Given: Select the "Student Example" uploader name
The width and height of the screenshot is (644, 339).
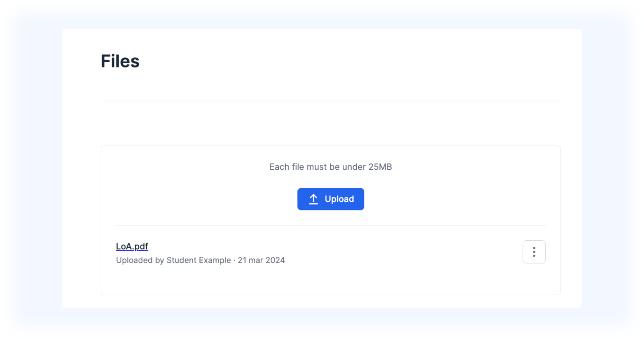Looking at the screenshot, I should coord(199,260).
